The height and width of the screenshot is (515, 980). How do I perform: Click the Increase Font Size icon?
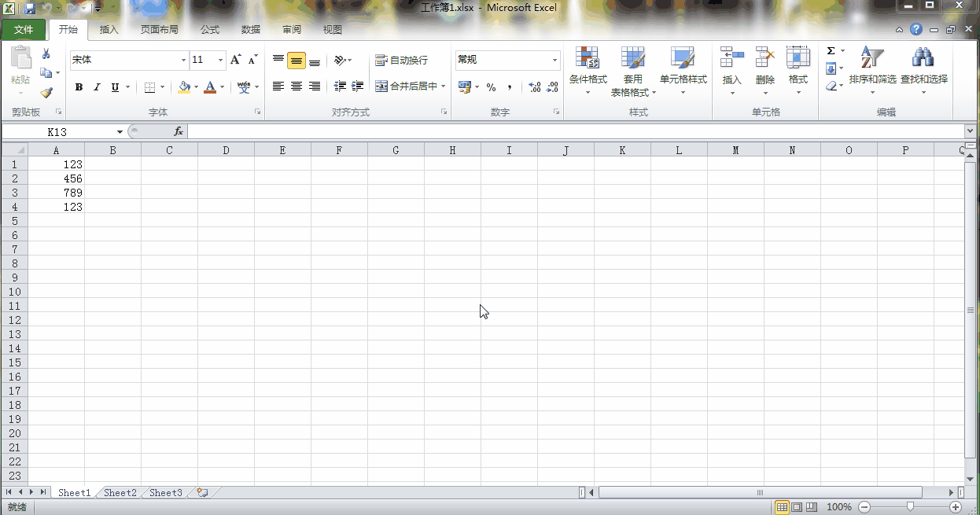(x=235, y=60)
